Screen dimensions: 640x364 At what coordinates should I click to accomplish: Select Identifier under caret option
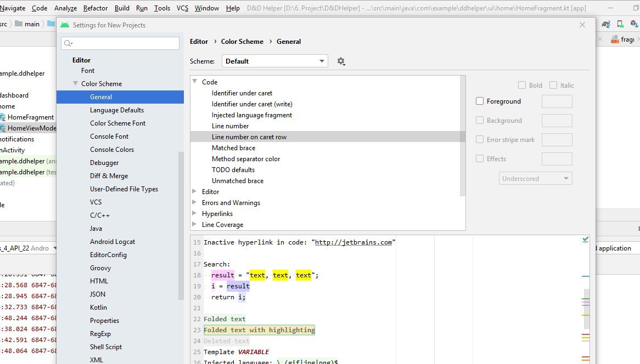[x=242, y=93]
